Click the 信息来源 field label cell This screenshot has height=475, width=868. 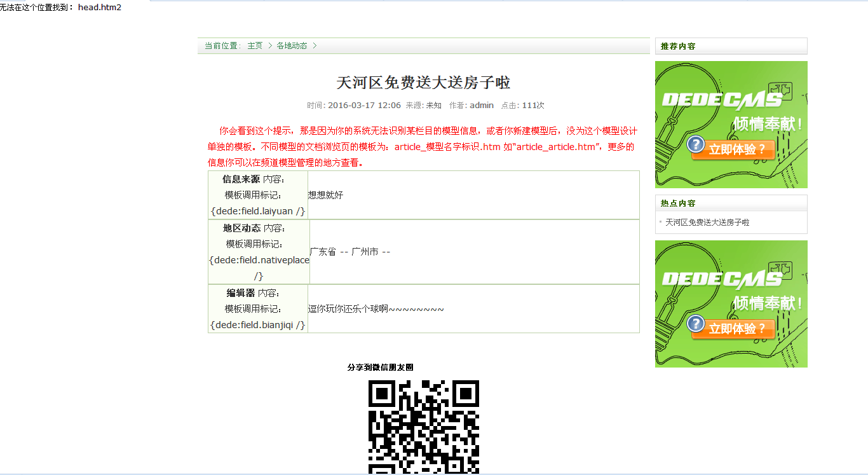[x=258, y=195]
